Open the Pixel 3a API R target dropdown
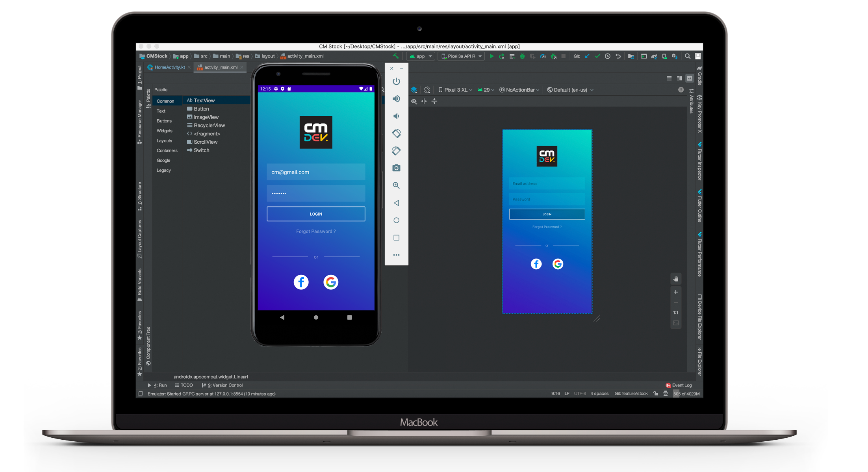 pyautogui.click(x=461, y=56)
